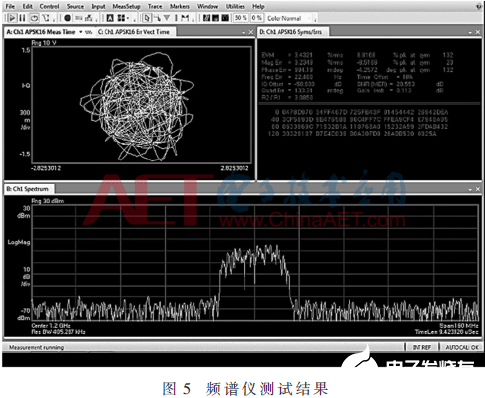The height and width of the screenshot is (398, 485).
Task: Toggle the 50 % overlap button
Action: pos(241,18)
